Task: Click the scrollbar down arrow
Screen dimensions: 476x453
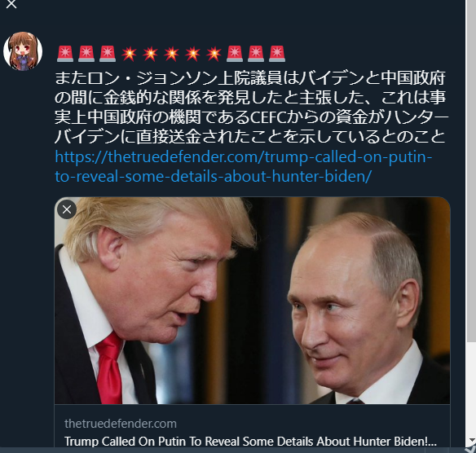Action: (x=471, y=440)
